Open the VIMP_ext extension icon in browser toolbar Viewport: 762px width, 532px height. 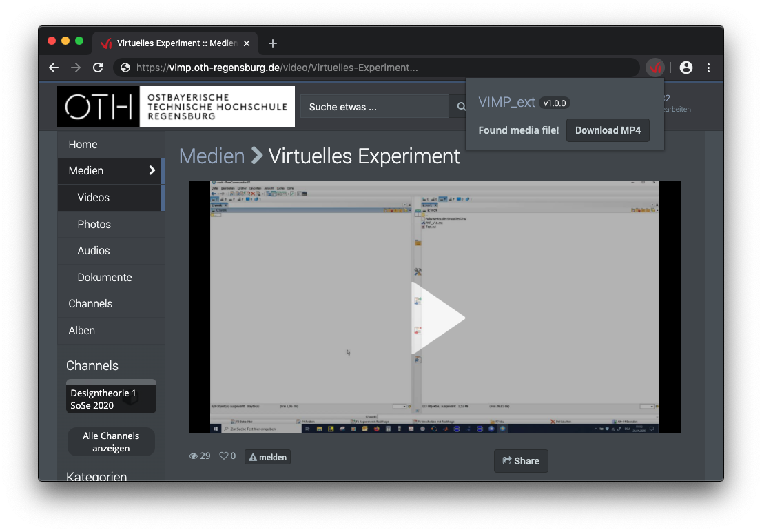[x=655, y=68]
